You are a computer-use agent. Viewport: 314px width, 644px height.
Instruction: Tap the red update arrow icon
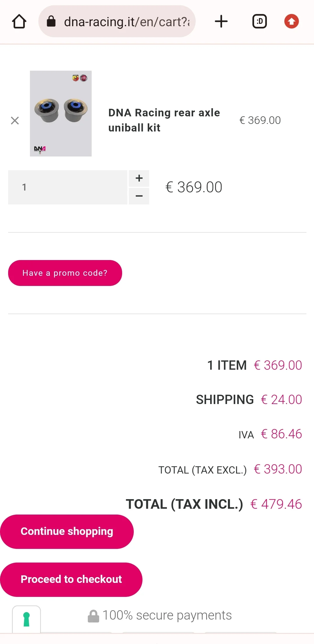[x=291, y=21]
